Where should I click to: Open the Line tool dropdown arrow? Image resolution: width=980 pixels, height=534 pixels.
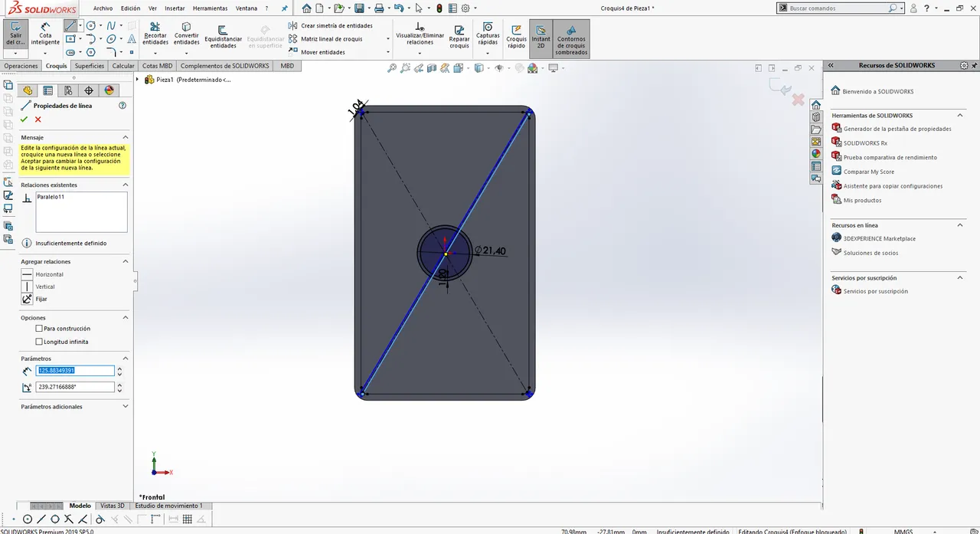pos(81,26)
